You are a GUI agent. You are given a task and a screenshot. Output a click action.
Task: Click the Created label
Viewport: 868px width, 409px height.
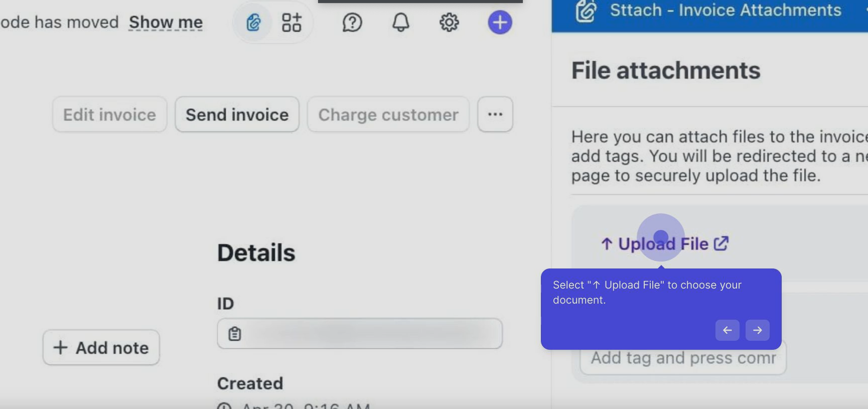tap(250, 383)
